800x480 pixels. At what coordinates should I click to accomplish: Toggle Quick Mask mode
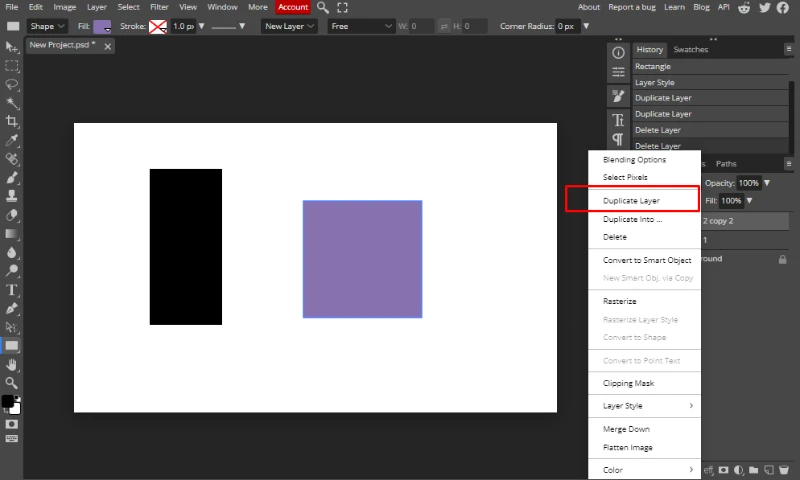tap(12, 424)
